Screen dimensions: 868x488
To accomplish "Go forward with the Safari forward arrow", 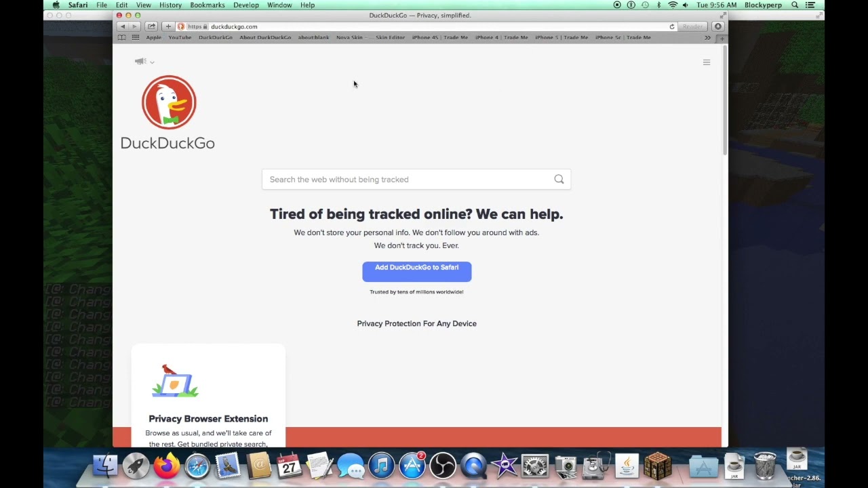I will point(134,26).
